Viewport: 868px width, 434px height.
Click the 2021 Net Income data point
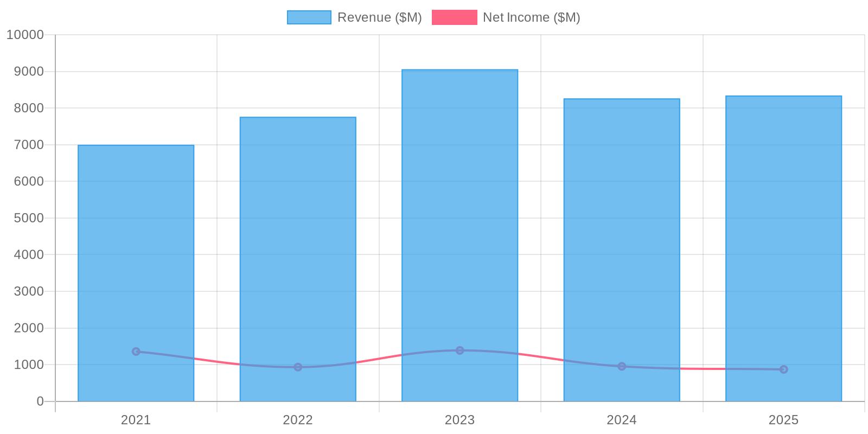click(x=136, y=352)
